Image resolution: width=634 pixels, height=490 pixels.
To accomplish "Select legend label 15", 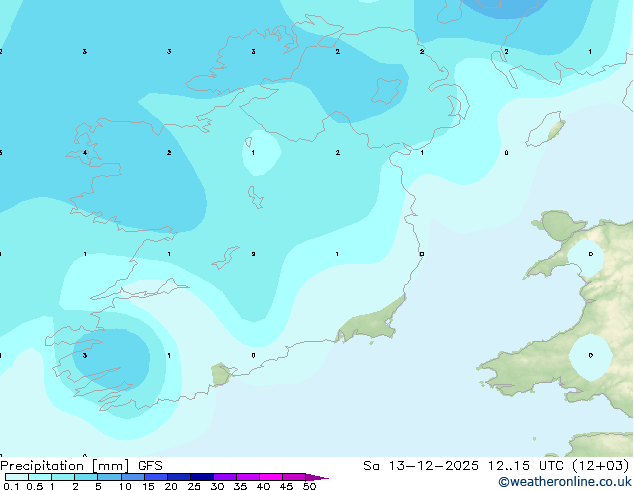I will (x=148, y=486).
